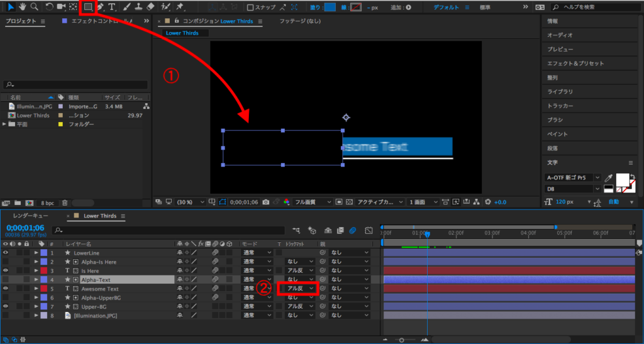
Task: Open the エフェクト＆プリセット panel
Action: (575, 64)
